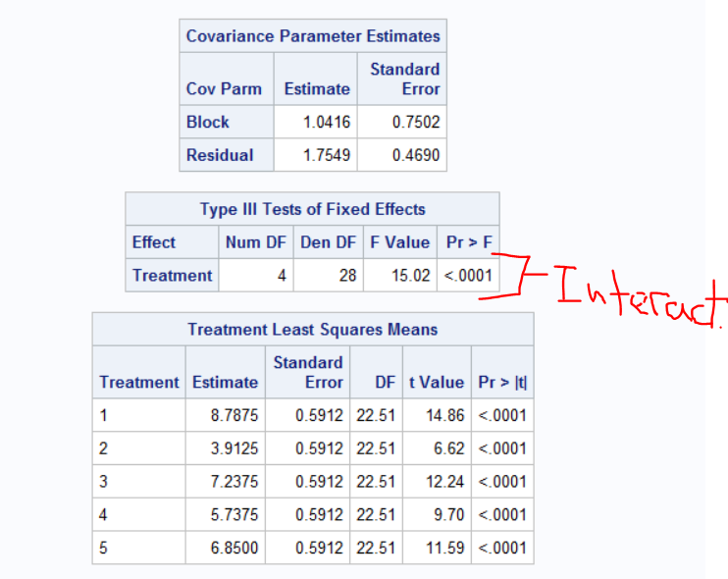Select Residual estimate value 1.7549
Image resolution: width=728 pixels, height=579 pixels.
coord(327,155)
